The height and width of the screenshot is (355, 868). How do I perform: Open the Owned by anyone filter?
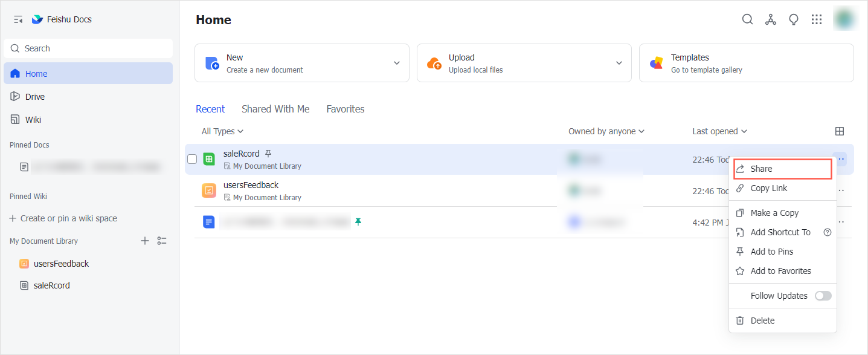(x=606, y=131)
